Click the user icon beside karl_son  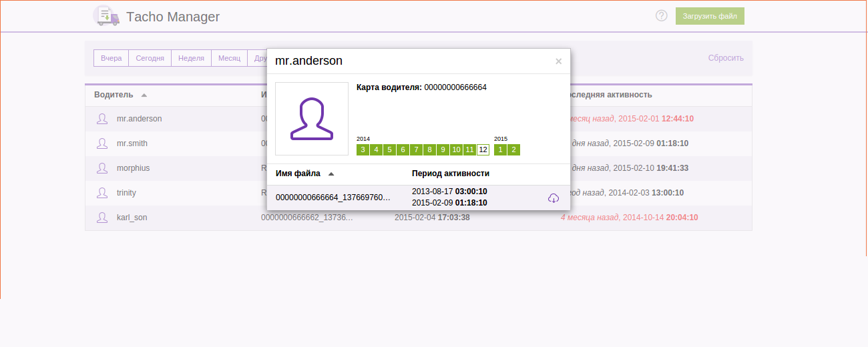(102, 218)
